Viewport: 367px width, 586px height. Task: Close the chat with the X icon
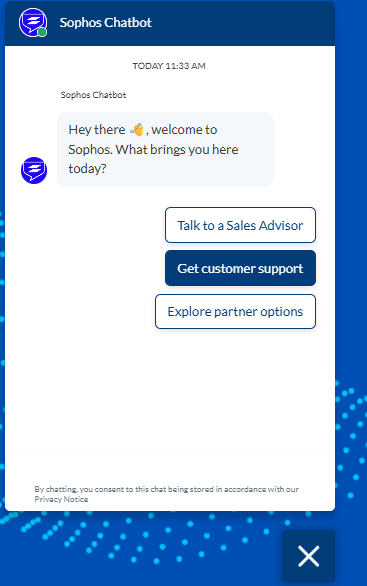(308, 556)
